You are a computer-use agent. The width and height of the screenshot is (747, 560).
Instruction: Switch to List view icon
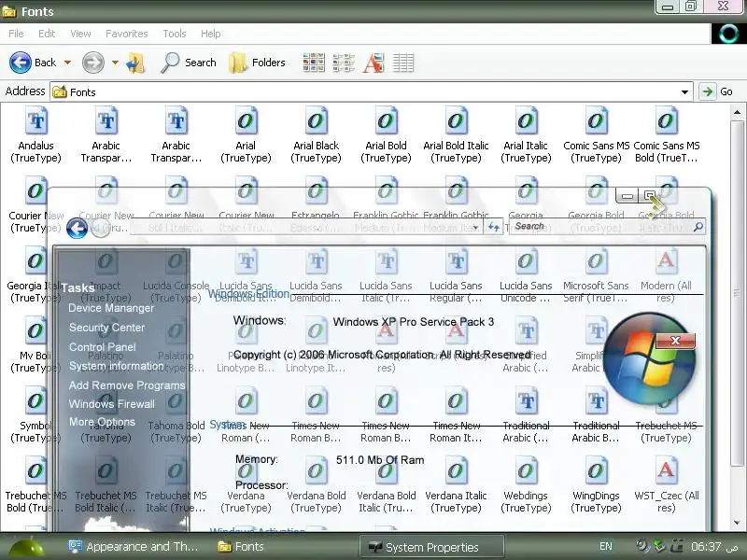[x=344, y=63]
